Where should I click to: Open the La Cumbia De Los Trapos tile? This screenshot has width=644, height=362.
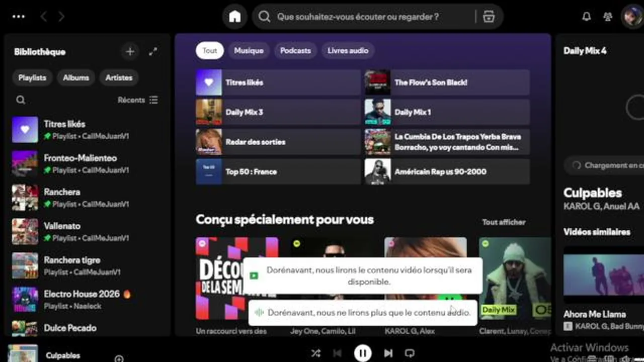coord(447,142)
